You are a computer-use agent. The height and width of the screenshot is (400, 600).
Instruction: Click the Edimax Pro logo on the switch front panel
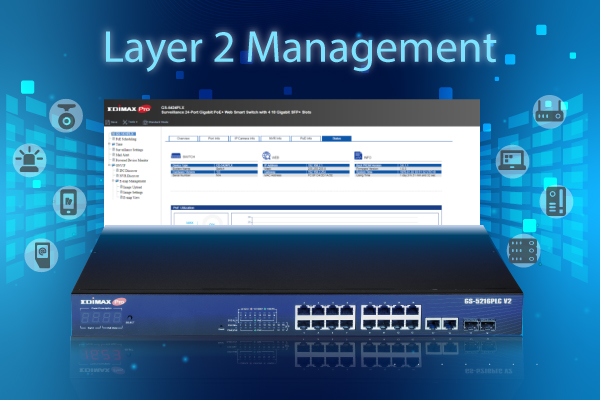[x=103, y=302]
